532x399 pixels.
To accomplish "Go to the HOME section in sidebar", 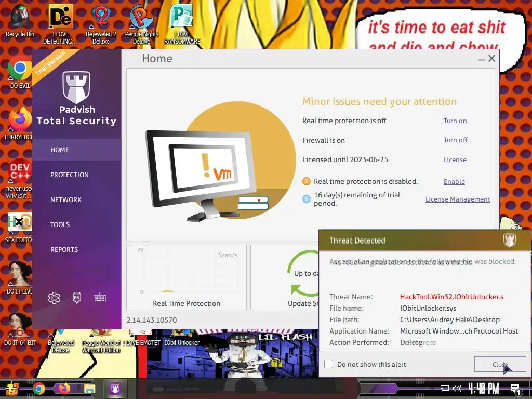I will [x=77, y=150].
